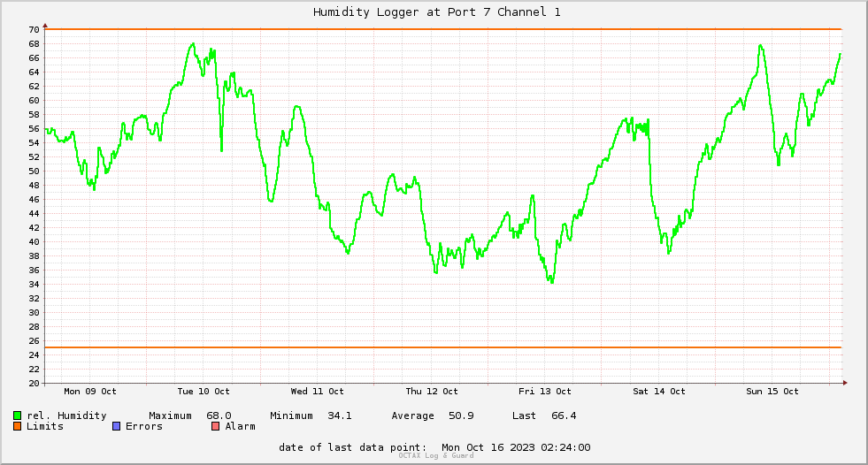Click the y-axis label 70

click(x=34, y=30)
